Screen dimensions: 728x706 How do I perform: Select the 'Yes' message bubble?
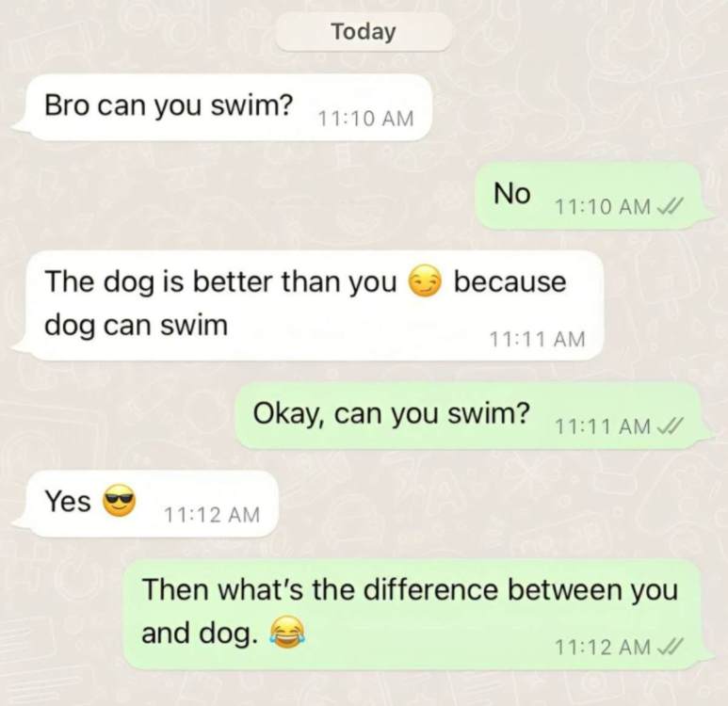tap(146, 504)
